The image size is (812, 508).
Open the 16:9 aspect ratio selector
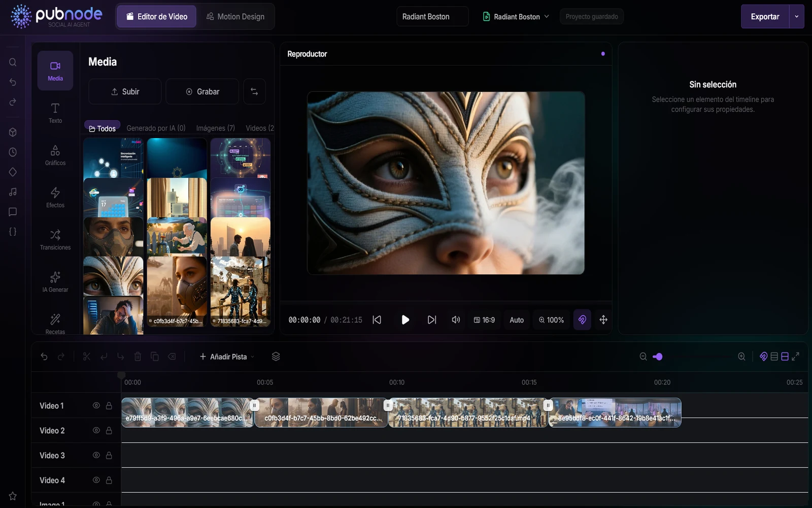pos(484,320)
